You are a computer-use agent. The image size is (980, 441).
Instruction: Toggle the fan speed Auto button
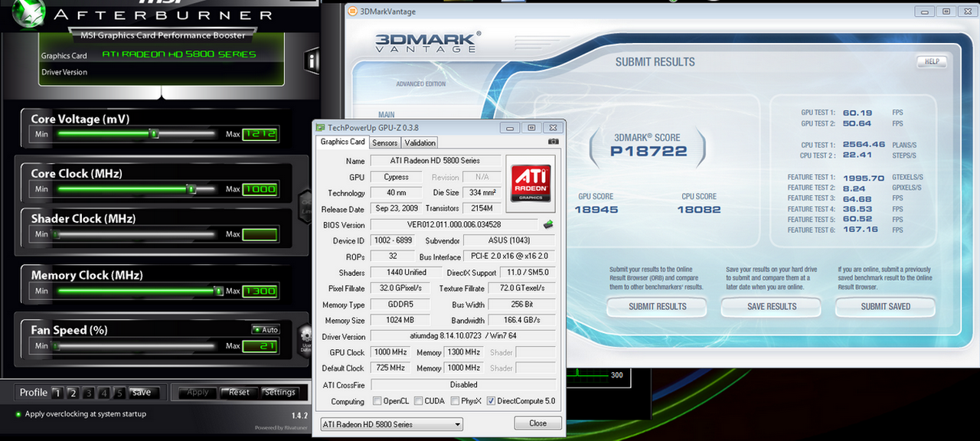(x=266, y=330)
